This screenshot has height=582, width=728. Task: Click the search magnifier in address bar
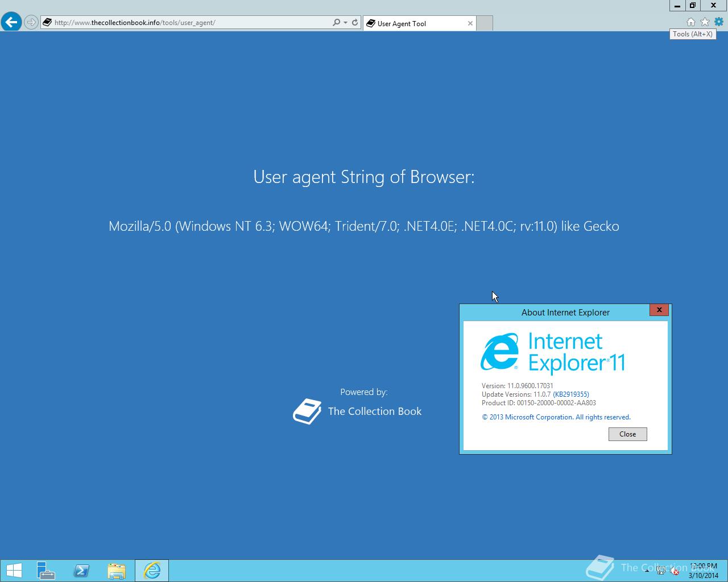(336, 23)
